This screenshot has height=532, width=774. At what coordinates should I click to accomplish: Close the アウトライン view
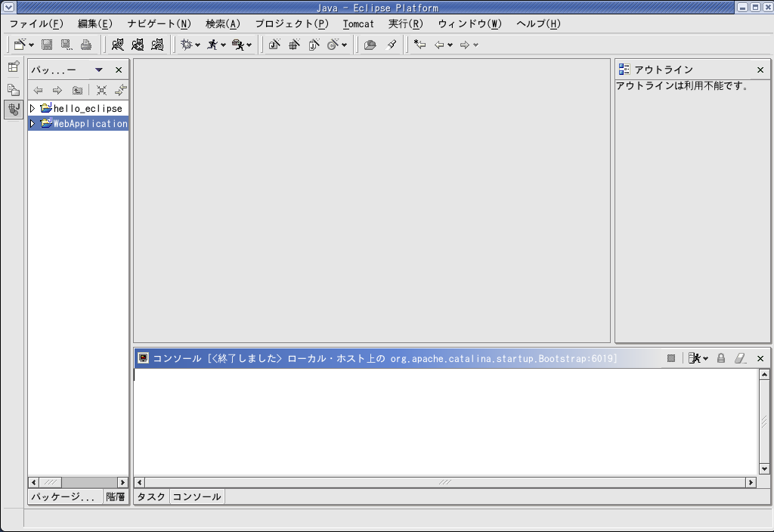(x=760, y=70)
